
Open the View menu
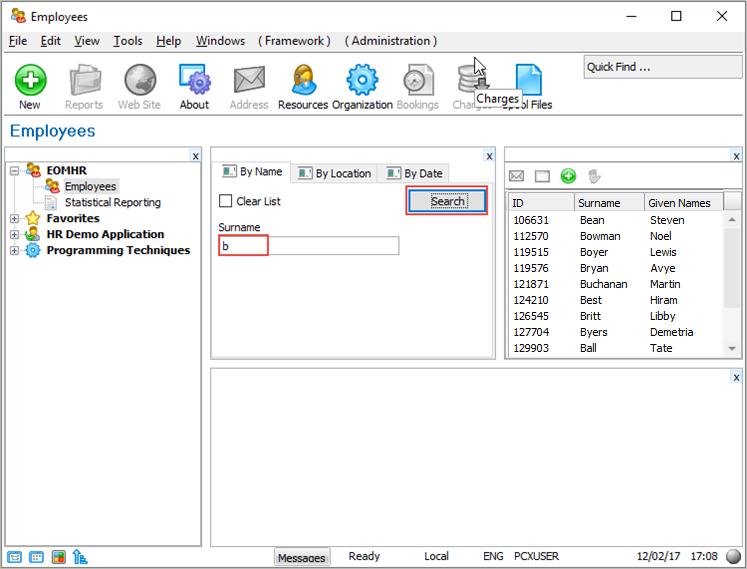tap(87, 41)
